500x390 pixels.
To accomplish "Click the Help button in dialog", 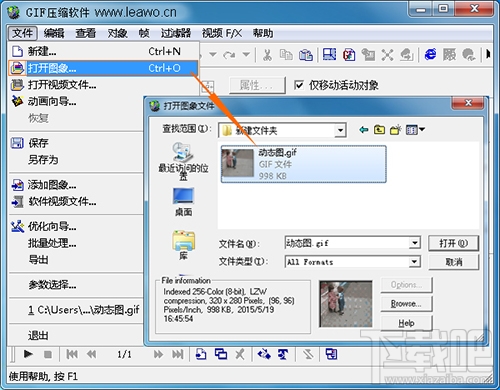I will [406, 323].
